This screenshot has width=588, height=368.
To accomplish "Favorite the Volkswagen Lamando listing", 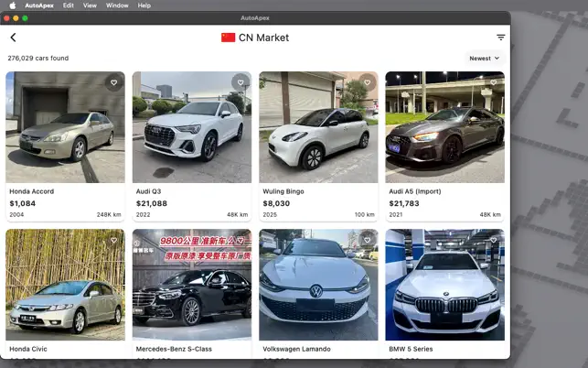I will click(368, 241).
